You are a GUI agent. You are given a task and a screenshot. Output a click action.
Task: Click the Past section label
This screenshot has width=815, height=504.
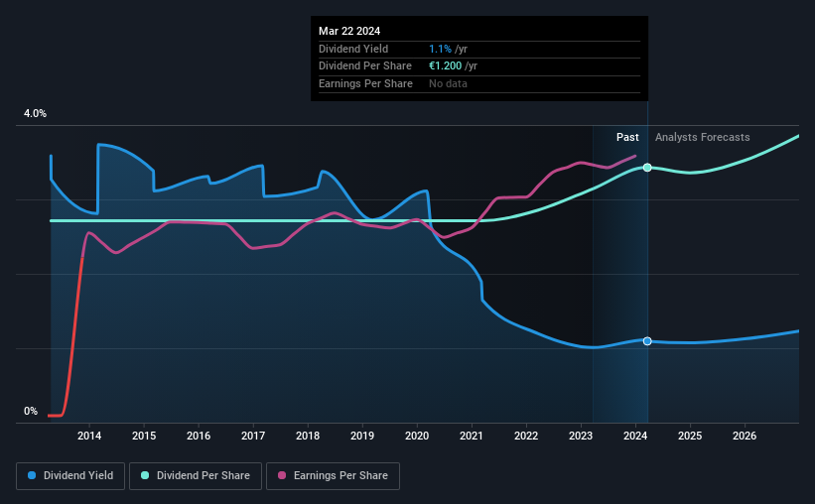pos(627,137)
